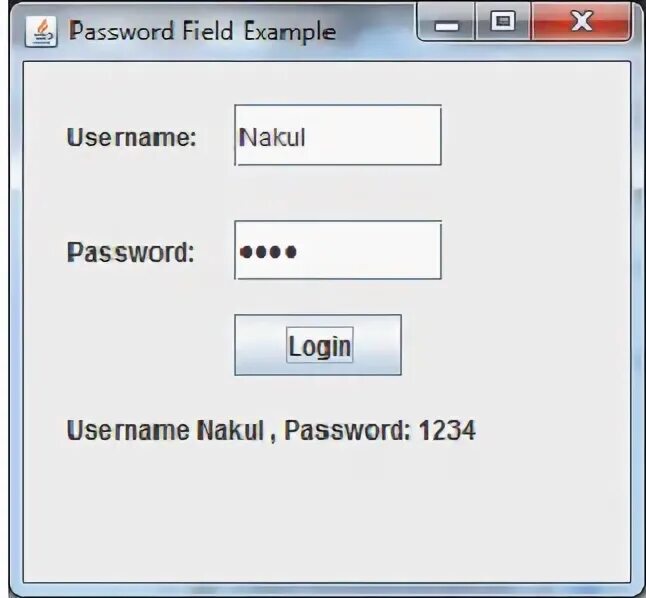The image size is (646, 598).
Task: Click the "Username:" label
Action: click(x=131, y=137)
